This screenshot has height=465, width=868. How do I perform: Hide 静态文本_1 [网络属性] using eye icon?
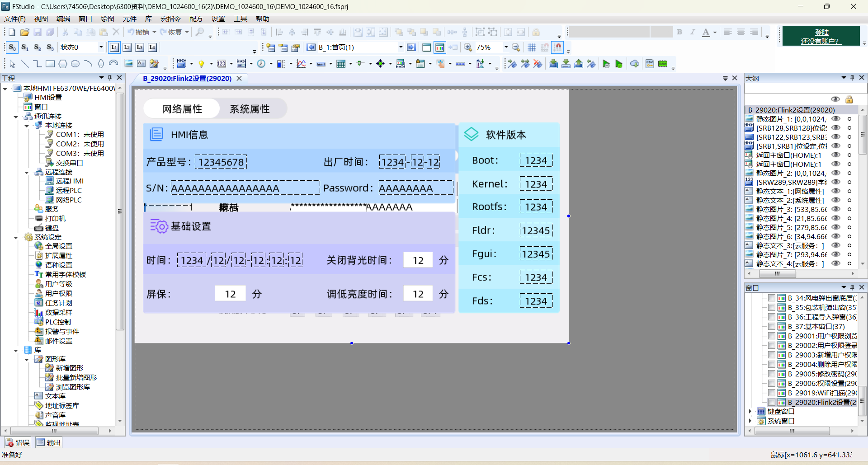(x=835, y=191)
